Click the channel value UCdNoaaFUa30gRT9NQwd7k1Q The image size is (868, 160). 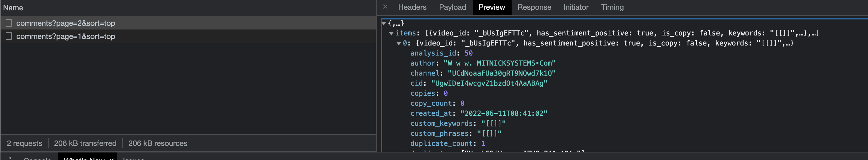click(x=501, y=73)
